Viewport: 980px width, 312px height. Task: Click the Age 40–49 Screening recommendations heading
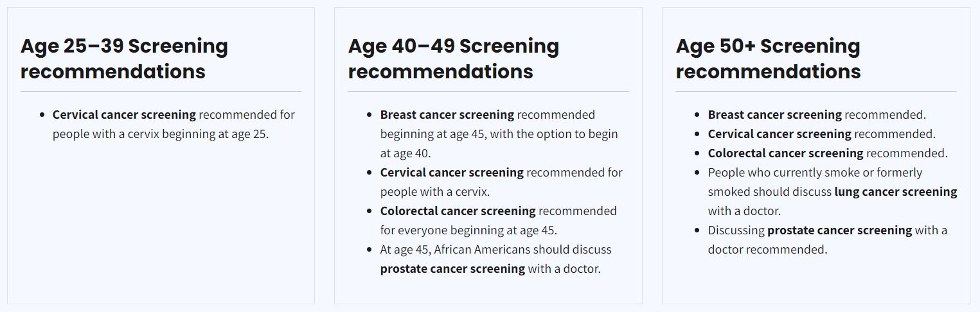pyautogui.click(x=454, y=58)
